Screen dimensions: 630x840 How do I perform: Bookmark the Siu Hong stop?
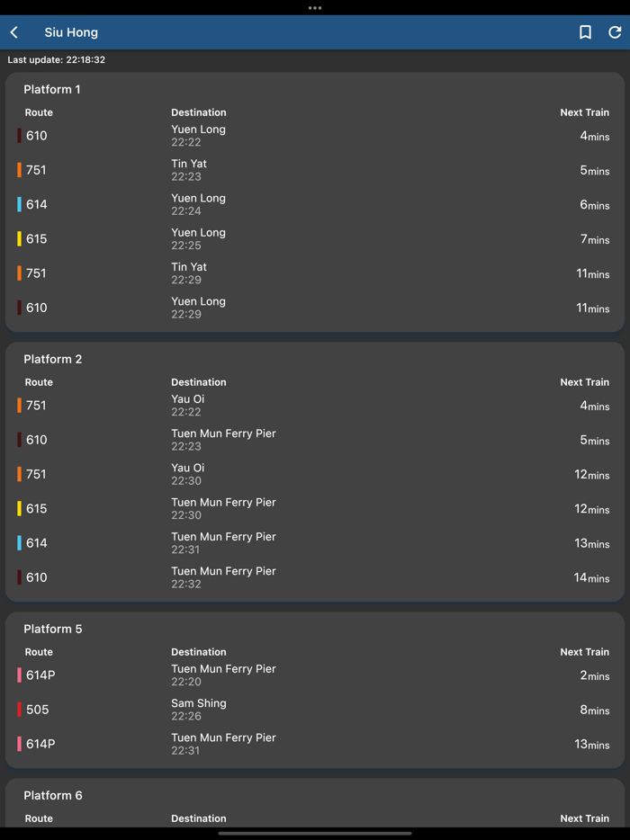(585, 32)
